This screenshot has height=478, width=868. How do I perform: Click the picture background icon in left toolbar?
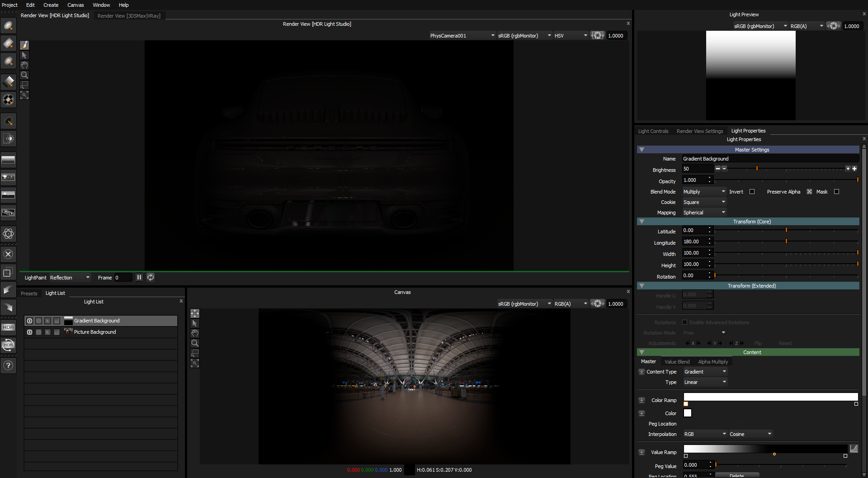(8, 177)
